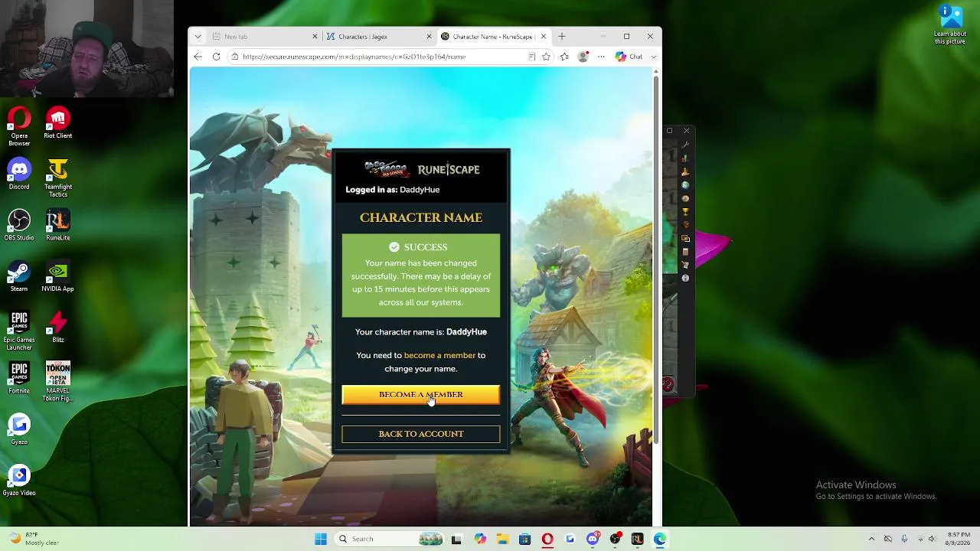This screenshot has width=980, height=551.
Task: Add this page to favorites with the star
Action: [x=546, y=57]
